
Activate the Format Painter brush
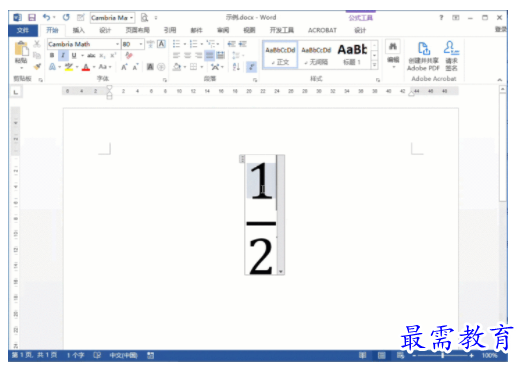(37, 67)
